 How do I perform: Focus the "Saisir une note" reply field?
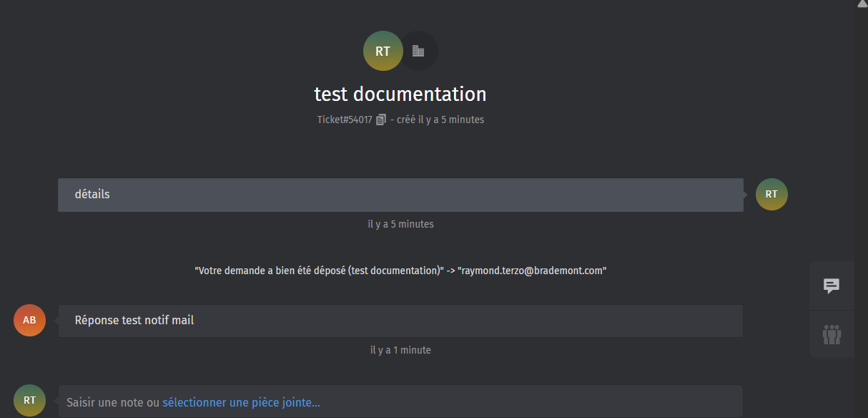(x=400, y=402)
